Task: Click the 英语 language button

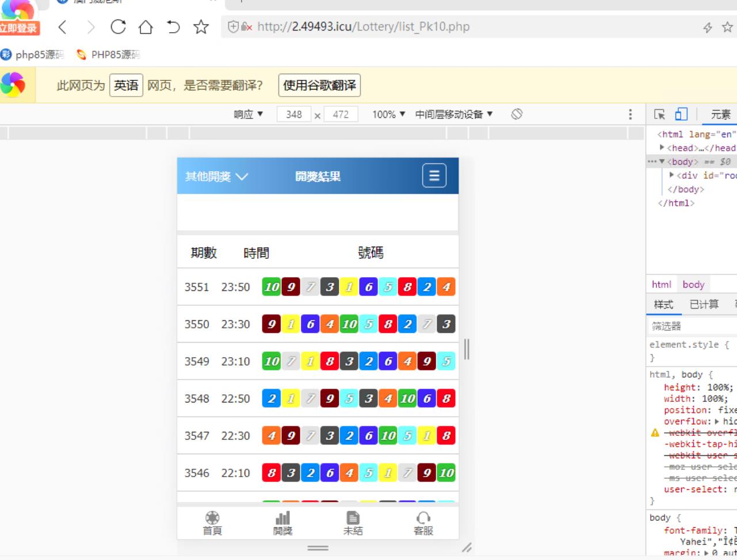Action: tap(126, 85)
